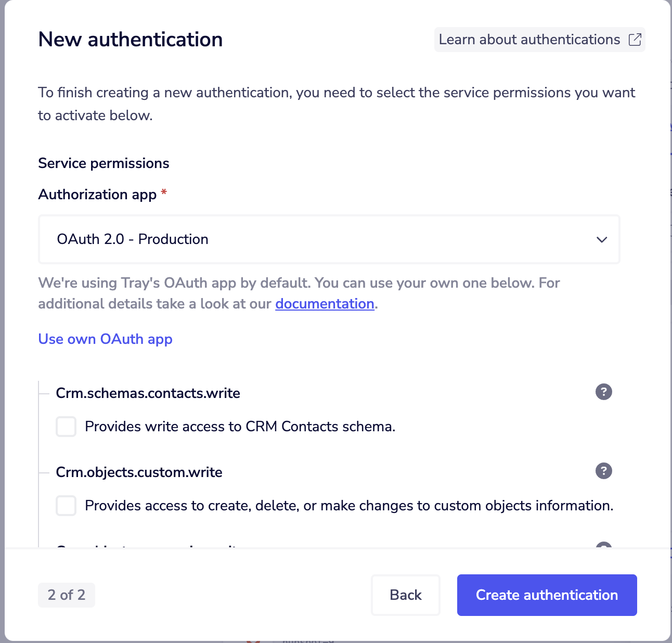
Task: Click the 2 of 2 step indicator
Action: pyautogui.click(x=67, y=595)
